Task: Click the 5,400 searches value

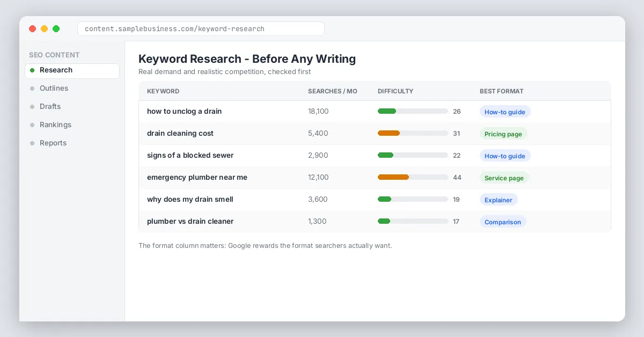Action: (x=318, y=134)
